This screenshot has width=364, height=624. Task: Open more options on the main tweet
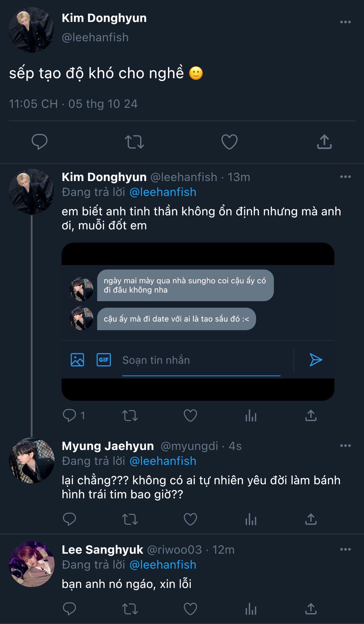(345, 22)
